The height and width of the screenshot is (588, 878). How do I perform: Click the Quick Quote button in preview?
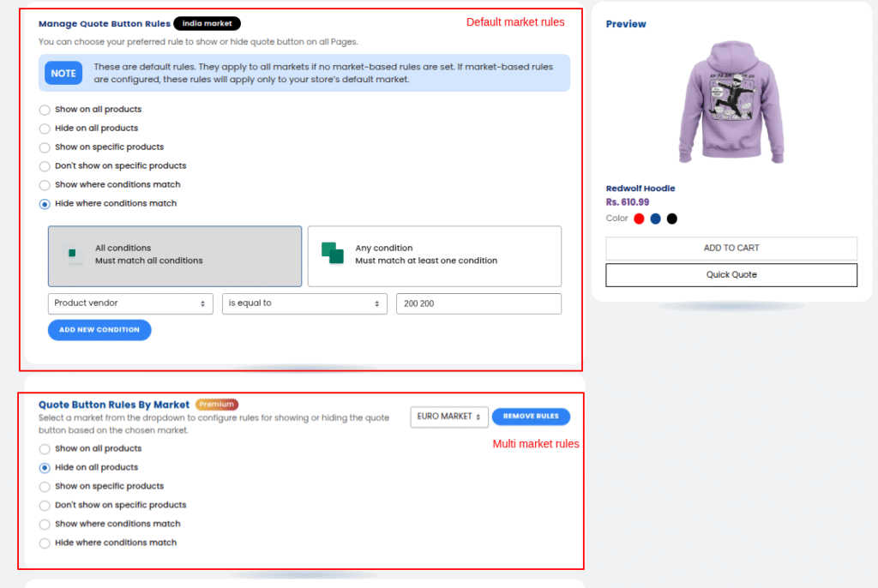[731, 275]
